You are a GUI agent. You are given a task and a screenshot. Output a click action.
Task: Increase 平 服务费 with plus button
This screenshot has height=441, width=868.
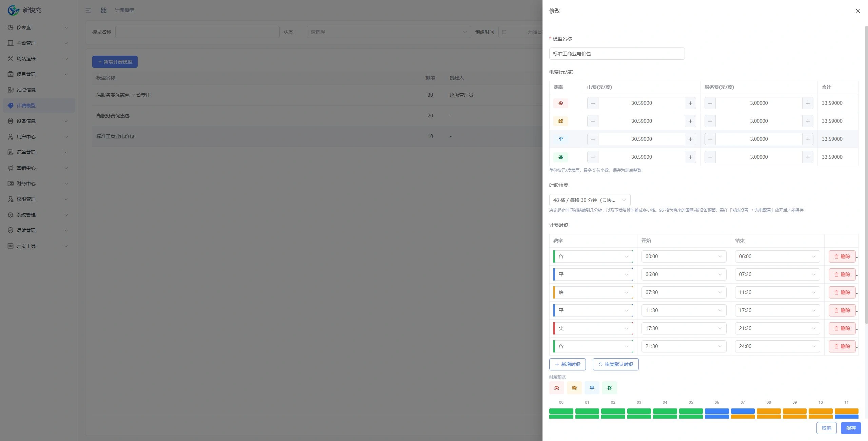pos(808,139)
